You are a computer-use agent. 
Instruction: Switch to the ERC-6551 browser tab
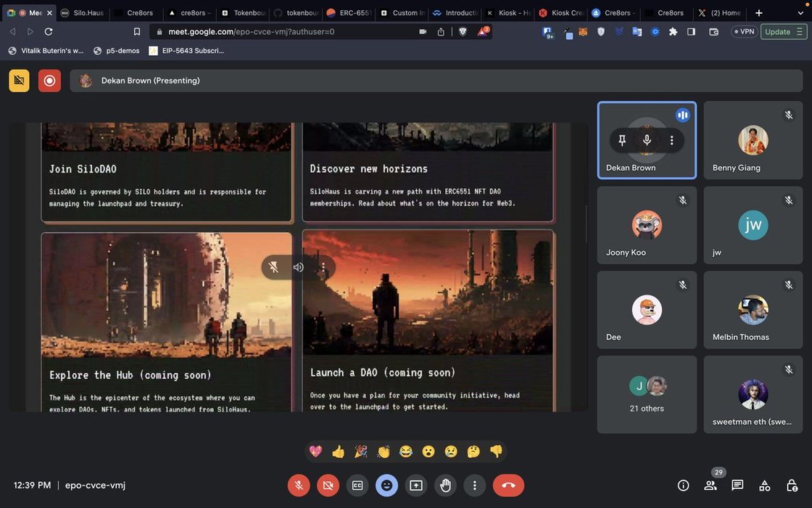click(349, 13)
